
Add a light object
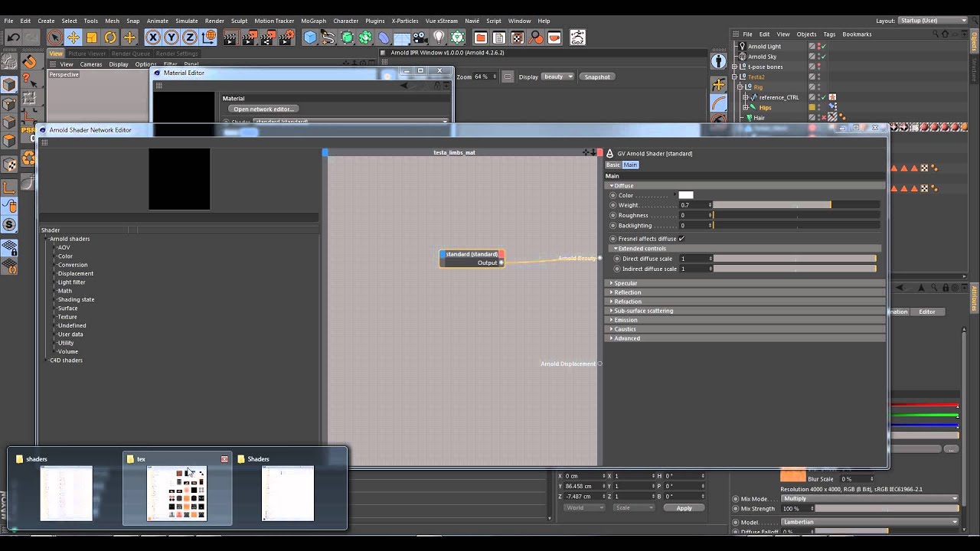click(x=439, y=37)
